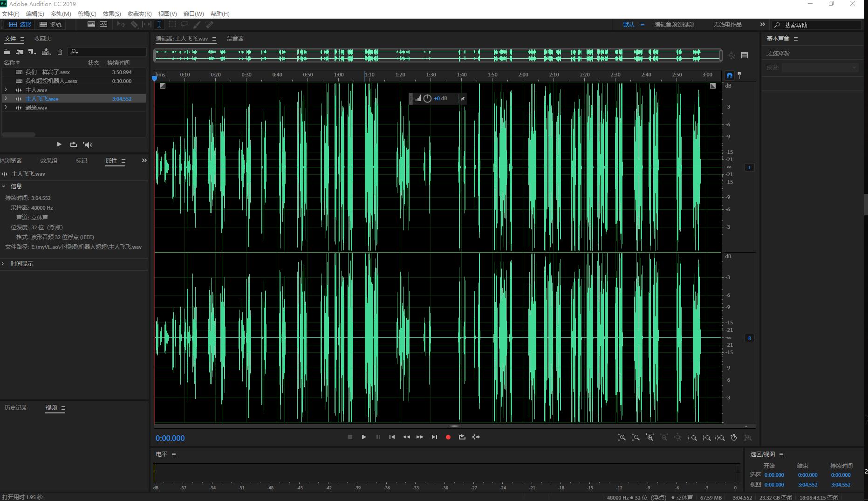Show the spectral frequency display
This screenshot has width=868, height=501.
91,24
